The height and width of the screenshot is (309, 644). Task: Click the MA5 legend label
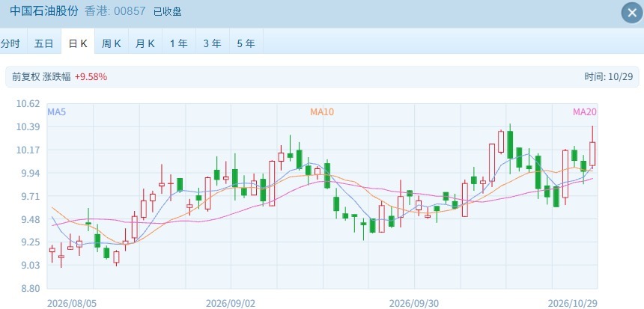coord(57,112)
